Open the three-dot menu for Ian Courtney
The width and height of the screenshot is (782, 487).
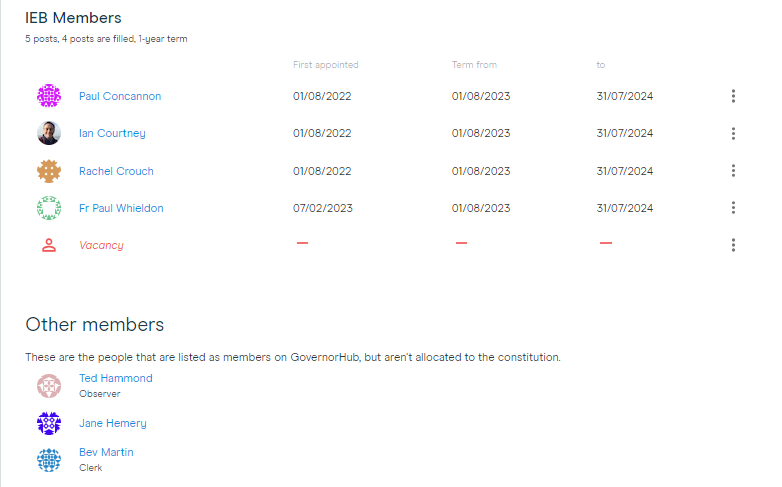733,133
